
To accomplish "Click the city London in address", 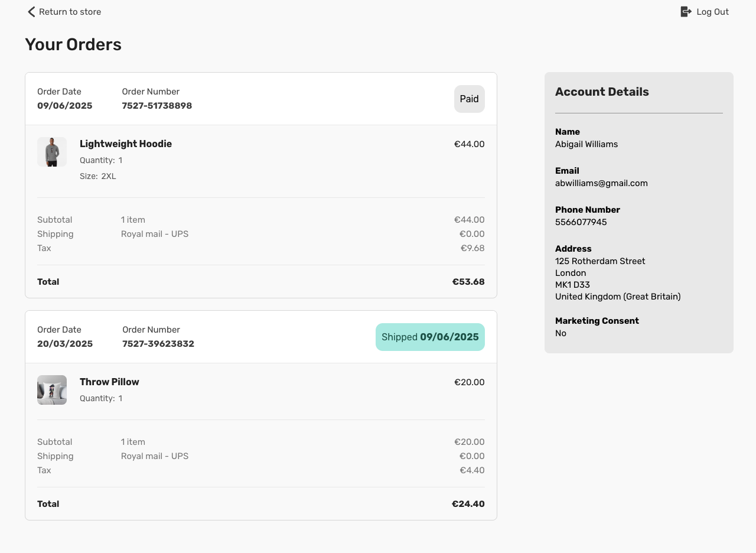I will 571,273.
